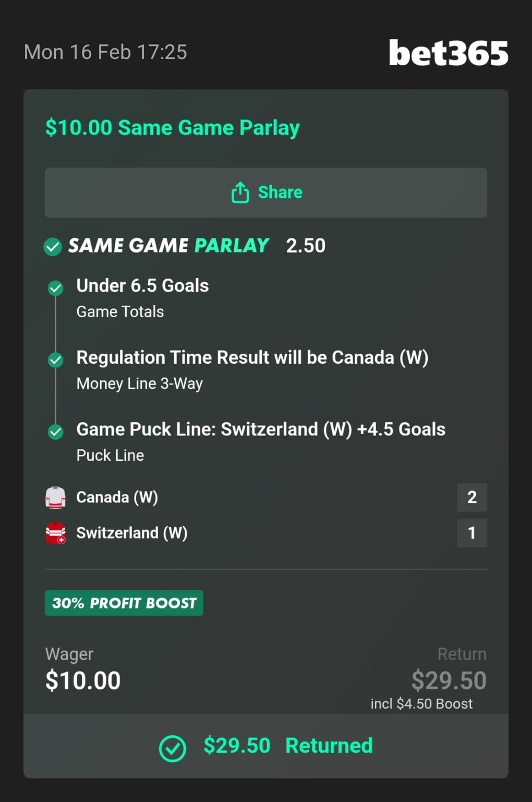This screenshot has width=532, height=802.
Task: Click the Under 6.5 Goals selection
Action: [x=142, y=286]
